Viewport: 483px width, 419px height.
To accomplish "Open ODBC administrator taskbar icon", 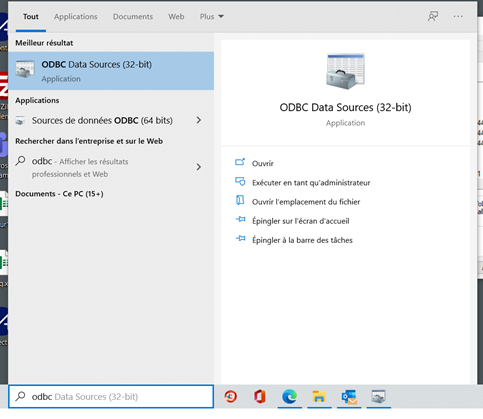I will (x=378, y=397).
